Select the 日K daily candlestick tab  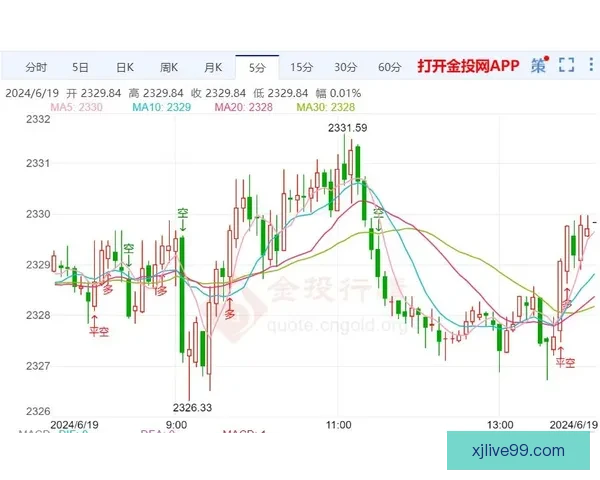124,67
